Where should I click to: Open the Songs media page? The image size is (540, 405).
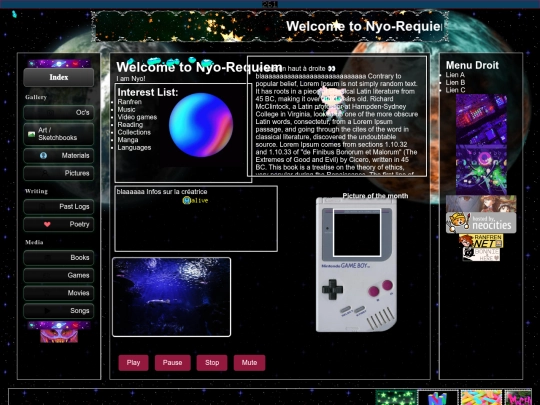[59, 311]
